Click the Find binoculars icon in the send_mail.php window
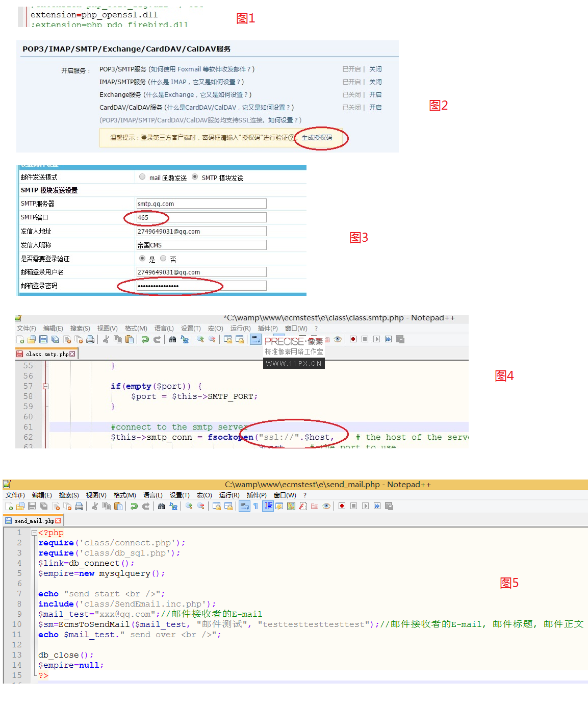Viewport: 588px width, 705px height. [161, 506]
